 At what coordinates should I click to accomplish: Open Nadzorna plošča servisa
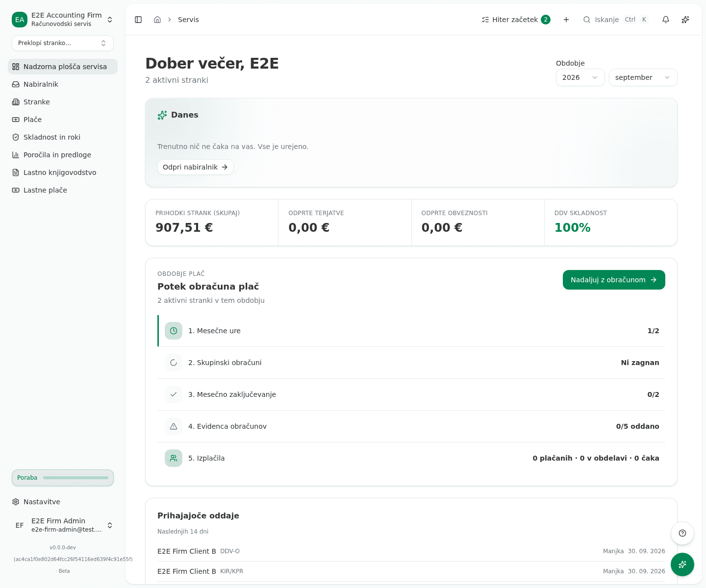pos(63,67)
